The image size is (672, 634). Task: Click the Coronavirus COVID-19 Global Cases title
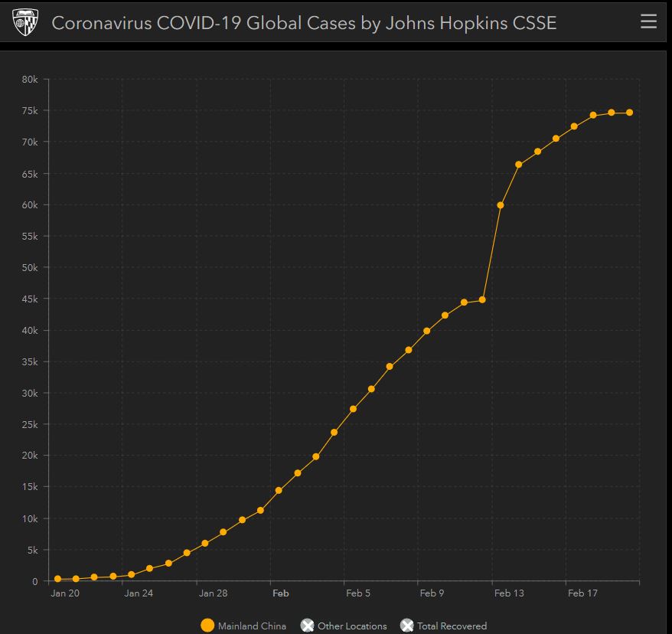[304, 23]
